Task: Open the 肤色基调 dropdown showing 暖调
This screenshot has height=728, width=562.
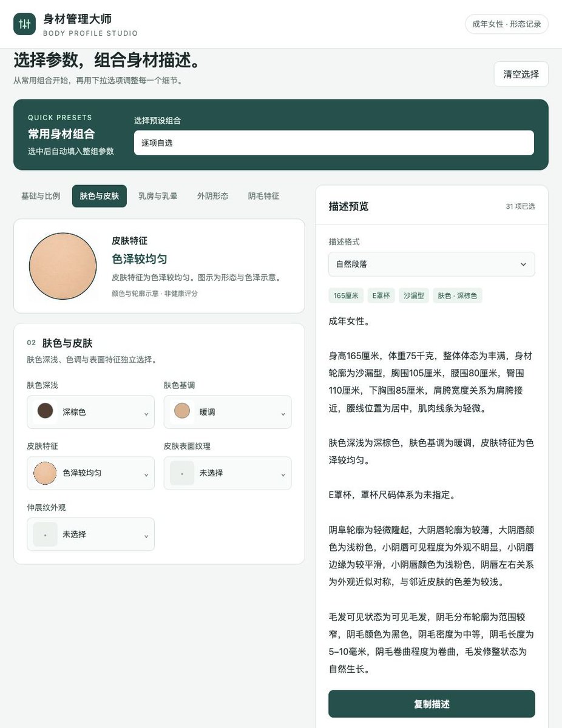Action: coord(228,412)
